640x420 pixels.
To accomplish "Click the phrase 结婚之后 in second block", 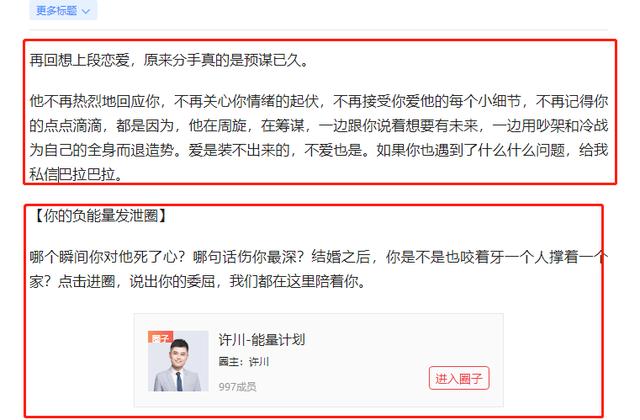I will point(340,257).
